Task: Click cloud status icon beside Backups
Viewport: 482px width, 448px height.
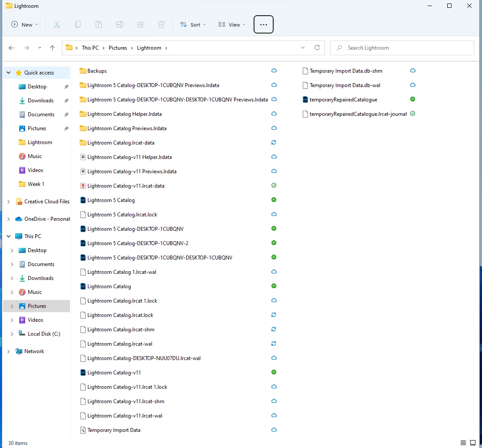Action: 274,71
